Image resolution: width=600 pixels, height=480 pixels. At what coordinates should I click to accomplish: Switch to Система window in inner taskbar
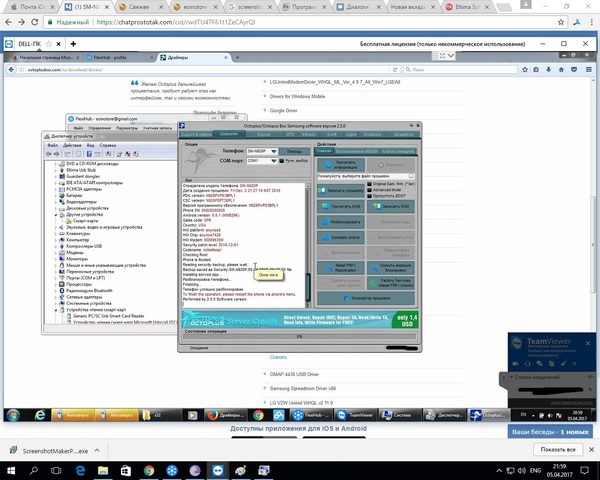[x=399, y=415]
